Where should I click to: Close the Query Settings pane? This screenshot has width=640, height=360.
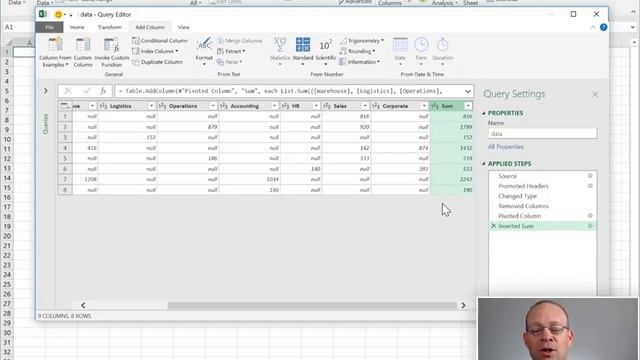(x=595, y=94)
